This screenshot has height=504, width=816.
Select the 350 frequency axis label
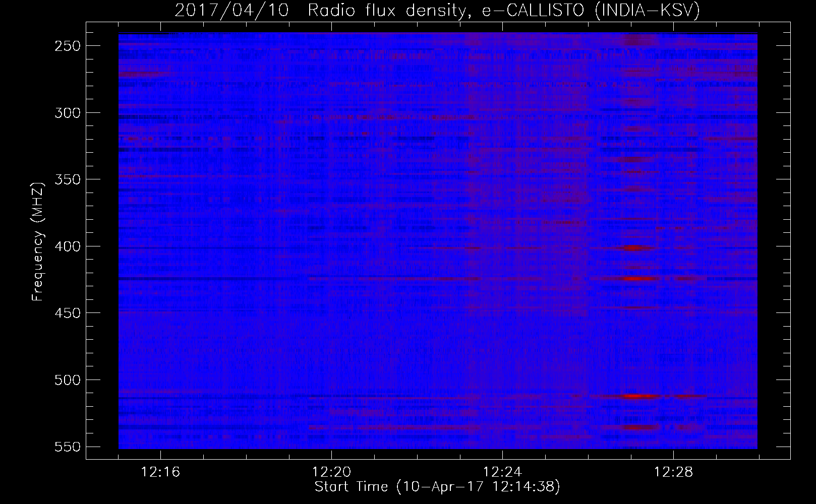pos(67,179)
